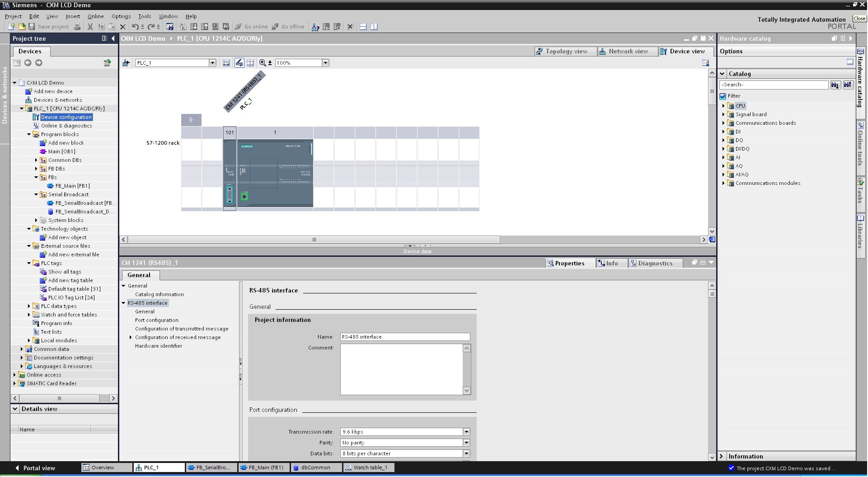Click the New project icon in toolbar
Image resolution: width=868 pixels, height=477 pixels.
[x=11, y=27]
